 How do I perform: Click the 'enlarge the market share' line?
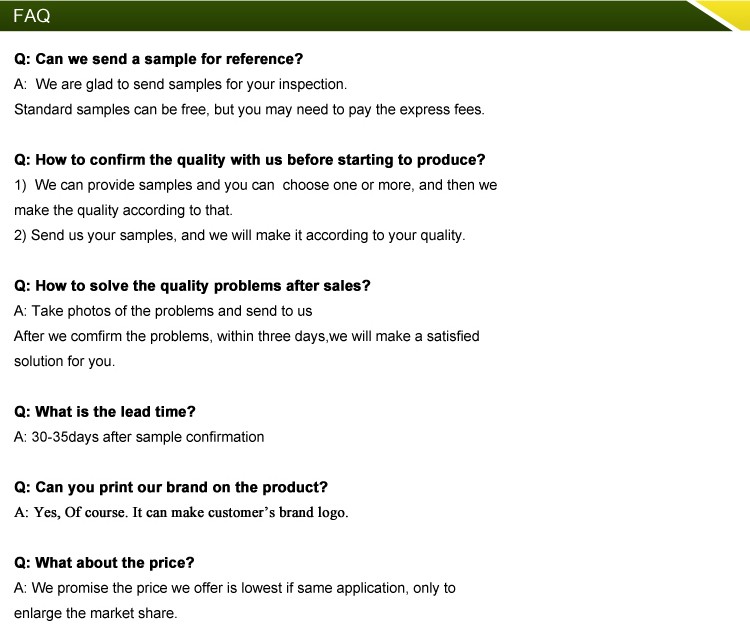(x=96, y=613)
